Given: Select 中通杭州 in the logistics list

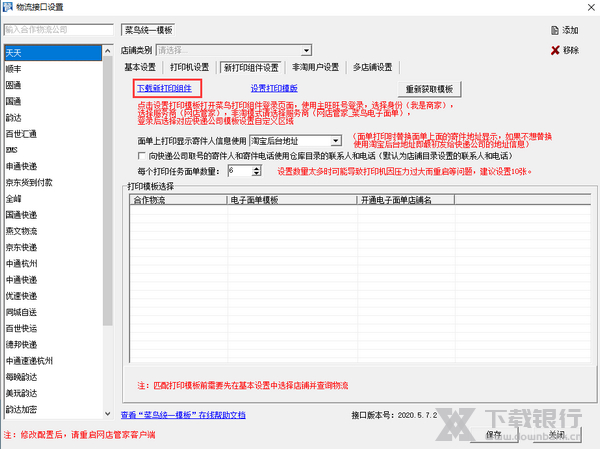Looking at the screenshot, I should point(53,263).
